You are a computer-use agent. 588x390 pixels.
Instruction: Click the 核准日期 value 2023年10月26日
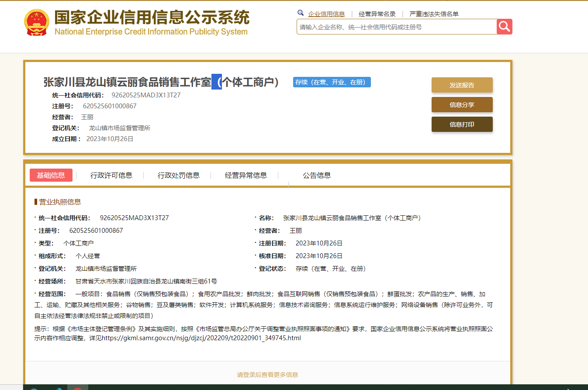pyautogui.click(x=319, y=256)
